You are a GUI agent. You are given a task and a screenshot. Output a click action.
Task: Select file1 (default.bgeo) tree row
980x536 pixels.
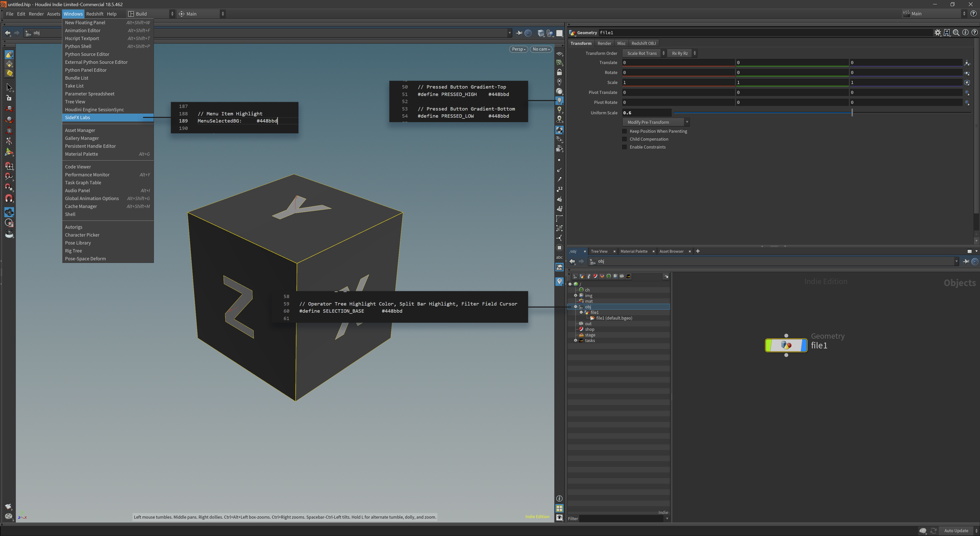coord(619,318)
